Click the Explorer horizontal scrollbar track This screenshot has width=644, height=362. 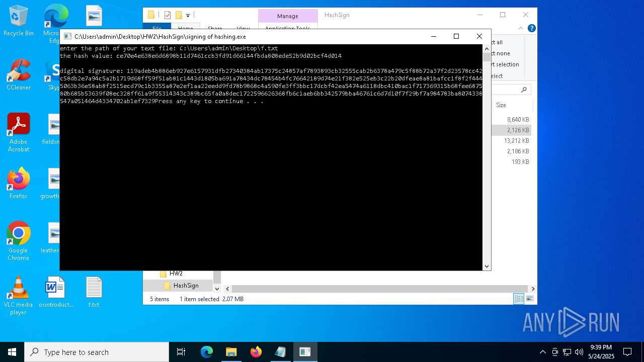[x=380, y=289]
